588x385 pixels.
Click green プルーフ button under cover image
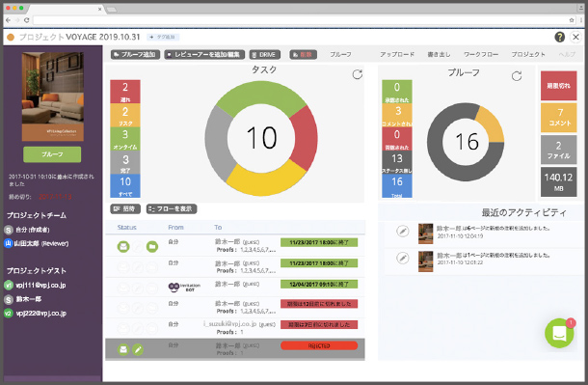52,154
